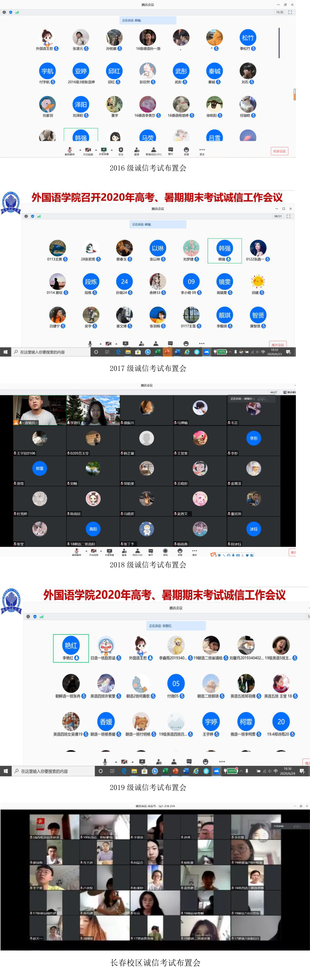Viewport: 310px width, 980px height.
Task: Enter fullscreen beside the 15:35 timer
Action: tap(290, 12)
